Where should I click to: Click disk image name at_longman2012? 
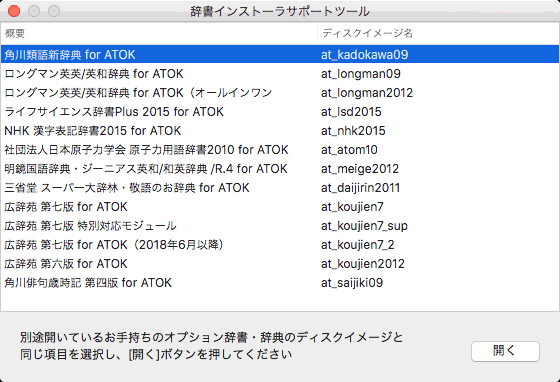[x=367, y=93]
